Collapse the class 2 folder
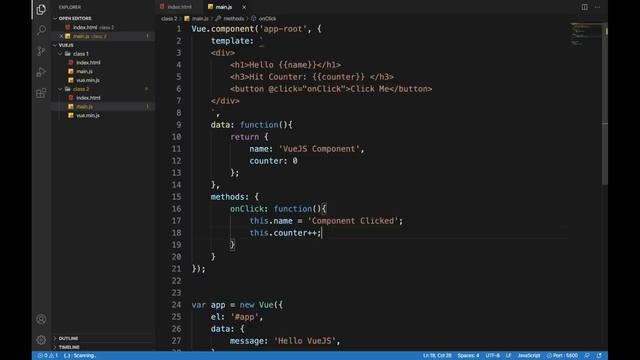640x360 pixels. point(81,89)
